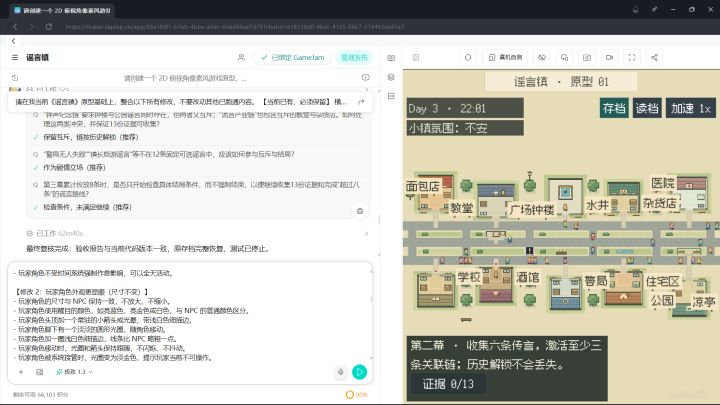Click the 住宅区 label on map

pos(662,281)
